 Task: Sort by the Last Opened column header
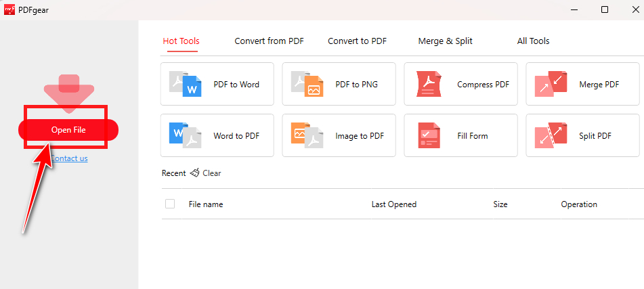[394, 204]
